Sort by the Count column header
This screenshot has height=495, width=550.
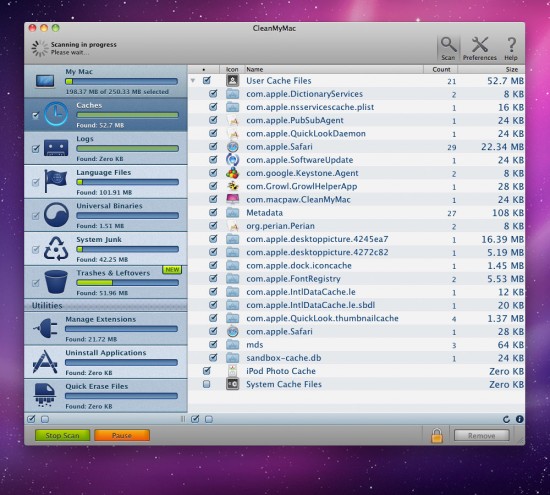pos(441,69)
